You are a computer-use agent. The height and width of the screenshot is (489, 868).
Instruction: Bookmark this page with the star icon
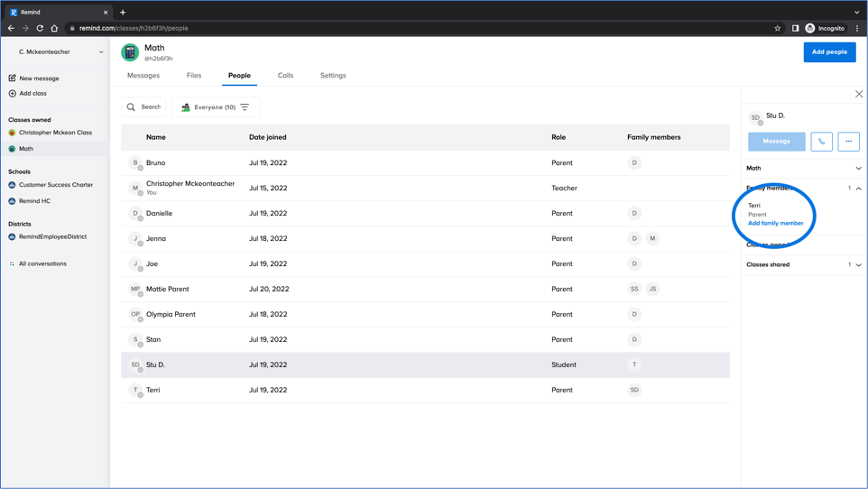777,28
